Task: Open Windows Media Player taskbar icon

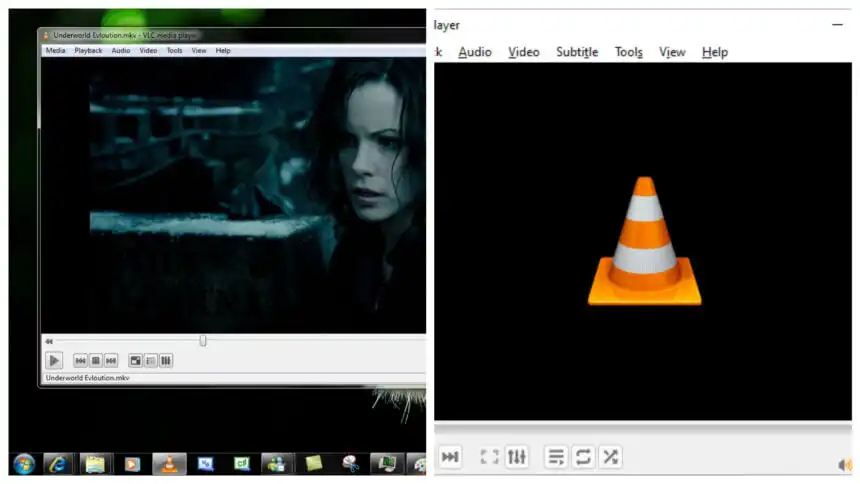Action: click(x=132, y=464)
